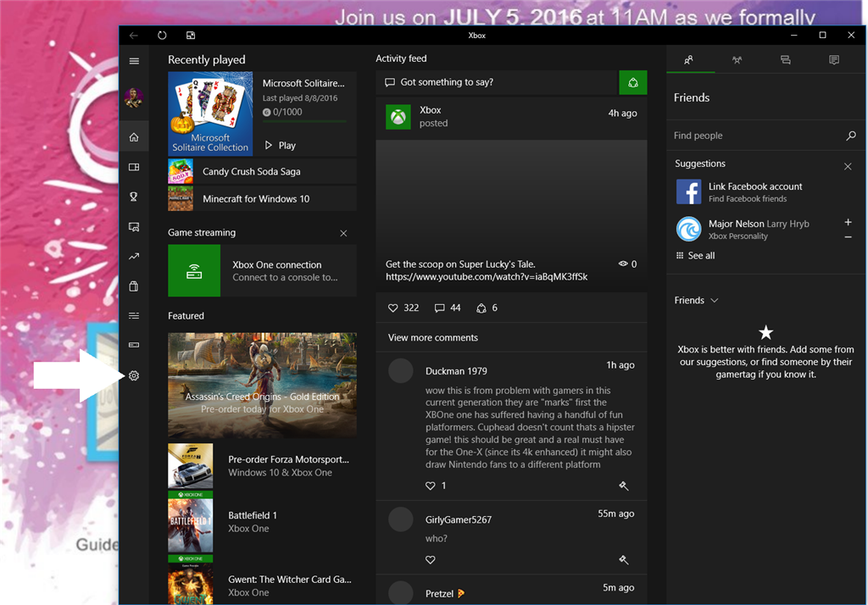
Task: Collapse the hamburger navigation menu
Action: click(134, 61)
